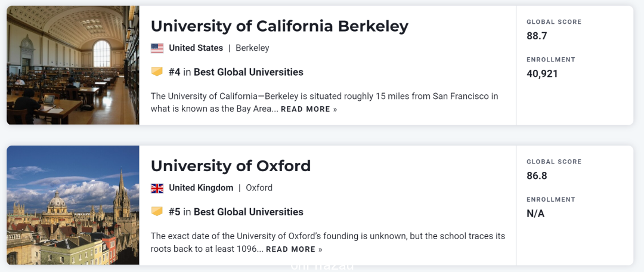Click the yellow badge icon beside #5

tap(157, 212)
